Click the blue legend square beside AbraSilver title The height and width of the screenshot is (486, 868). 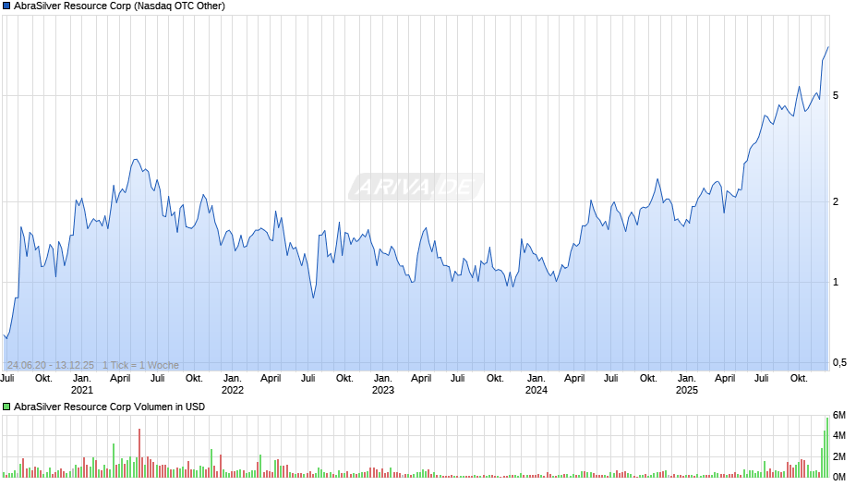(6, 6)
